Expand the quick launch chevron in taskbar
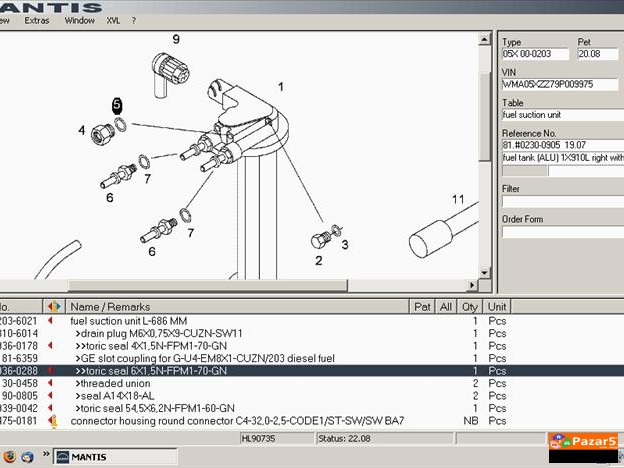This screenshot has width=624, height=468. click(x=46, y=457)
